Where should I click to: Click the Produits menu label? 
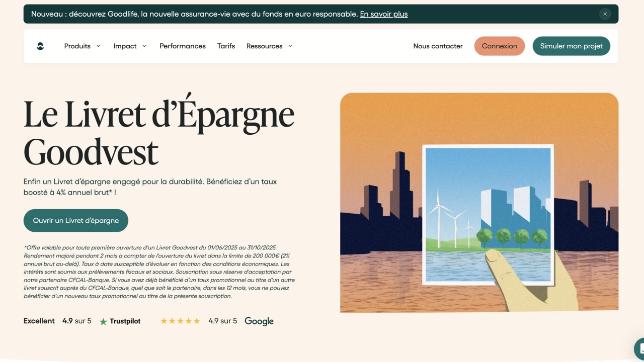[x=77, y=46]
